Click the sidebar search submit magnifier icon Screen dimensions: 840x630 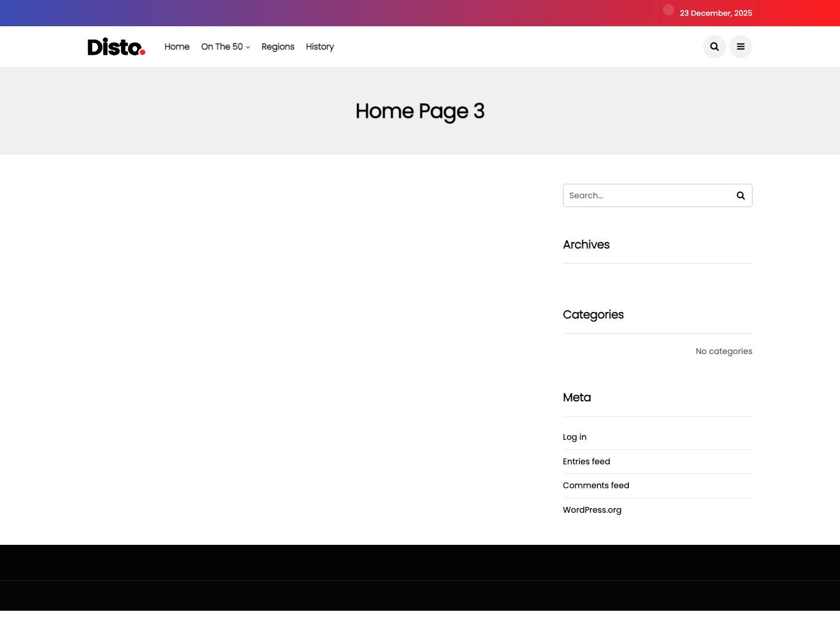(x=740, y=195)
